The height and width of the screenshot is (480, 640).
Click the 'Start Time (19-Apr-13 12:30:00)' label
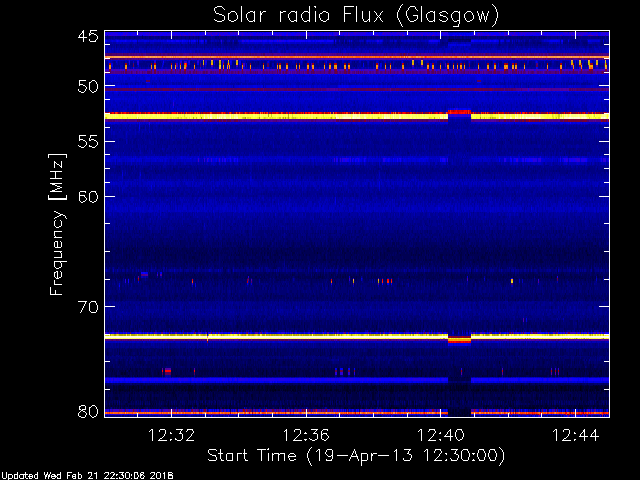click(356, 456)
